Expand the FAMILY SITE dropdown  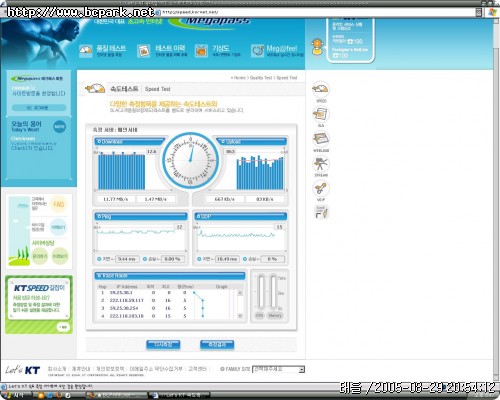pyautogui.click(x=278, y=369)
